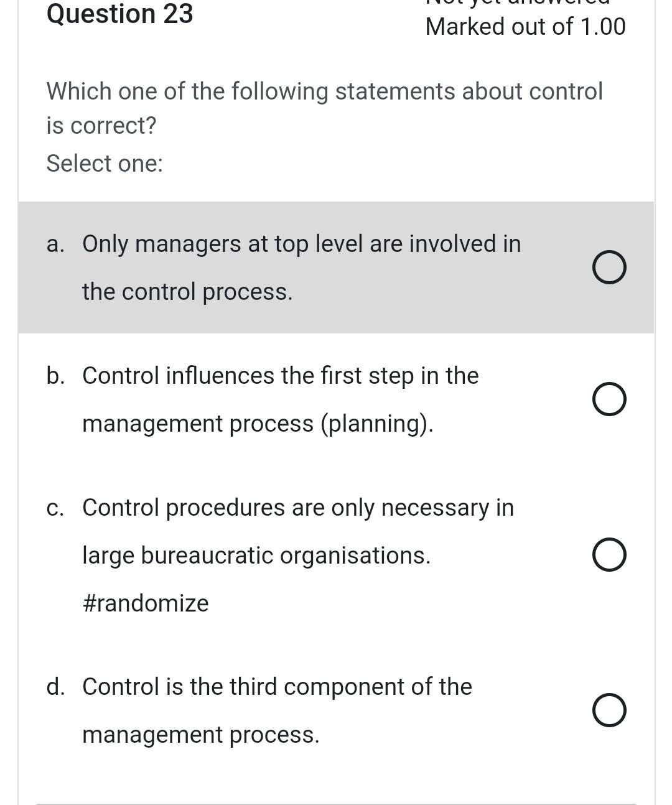The width and height of the screenshot is (672, 805).
Task: Select the radio button for option a
Action: pyautogui.click(x=609, y=267)
